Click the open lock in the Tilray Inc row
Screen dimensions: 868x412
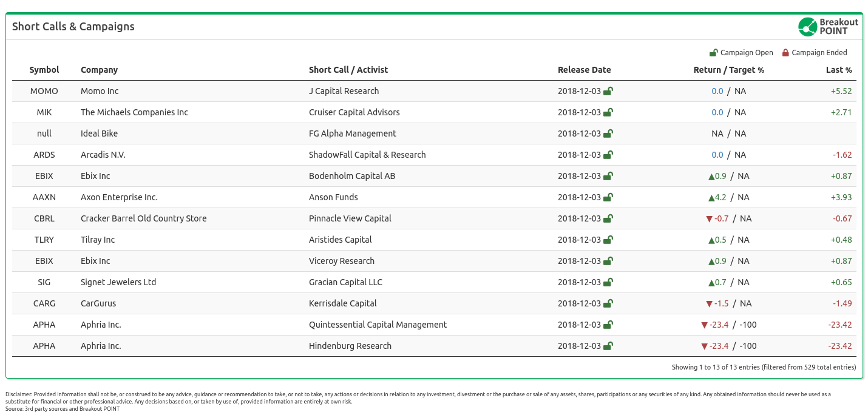[x=608, y=240]
